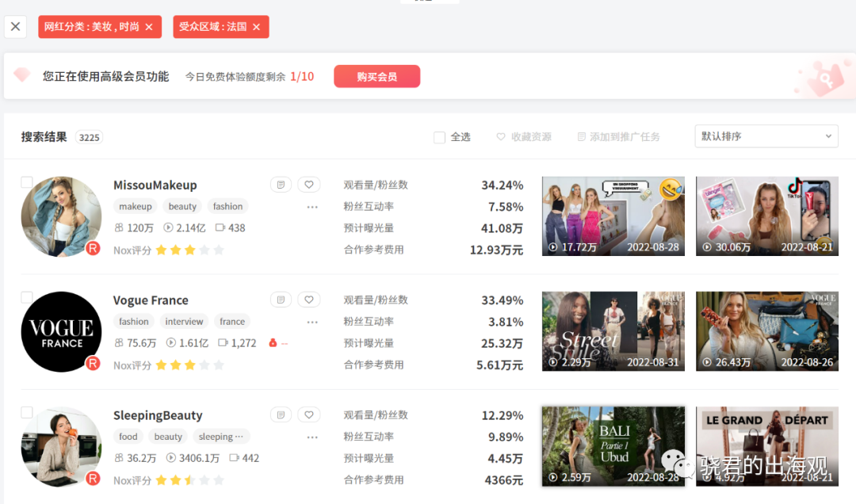Screen dimensions: 856x504
Task: Click the interview tag
Action: pos(184,322)
